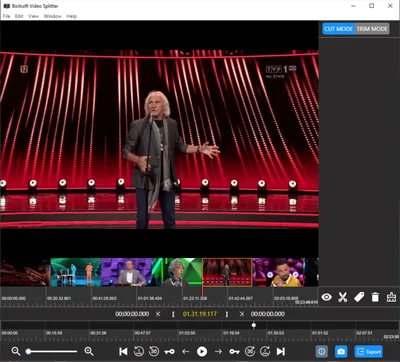
Task: Click the large rewind step button
Action: (x=139, y=351)
